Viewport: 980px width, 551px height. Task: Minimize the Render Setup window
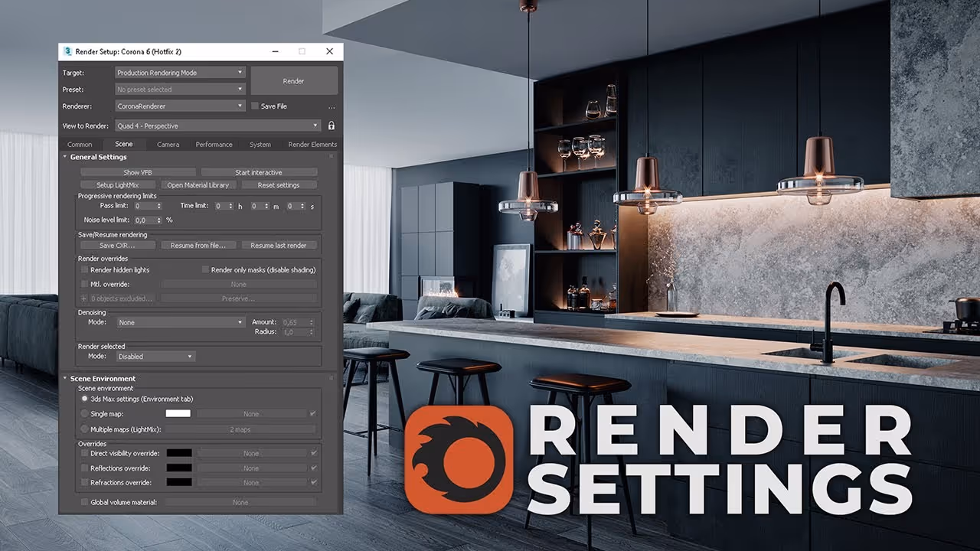click(274, 51)
